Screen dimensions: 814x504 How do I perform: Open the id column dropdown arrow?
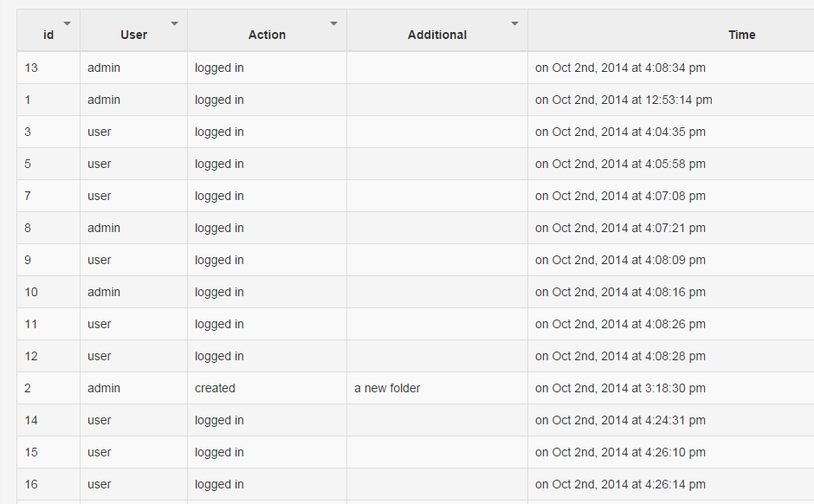(68, 23)
